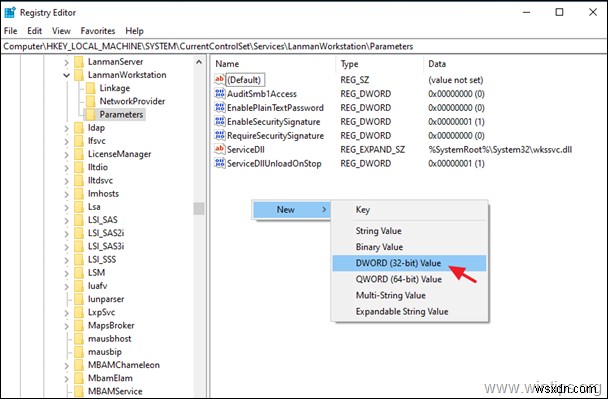The height and width of the screenshot is (399, 608).
Task: Choose Expandable String Value option
Action: 409,312
